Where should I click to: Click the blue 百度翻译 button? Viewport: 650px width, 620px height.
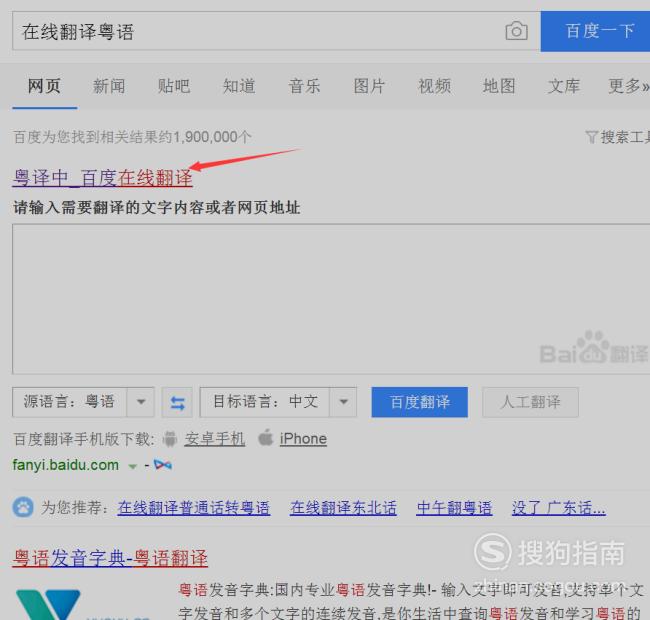click(420, 402)
